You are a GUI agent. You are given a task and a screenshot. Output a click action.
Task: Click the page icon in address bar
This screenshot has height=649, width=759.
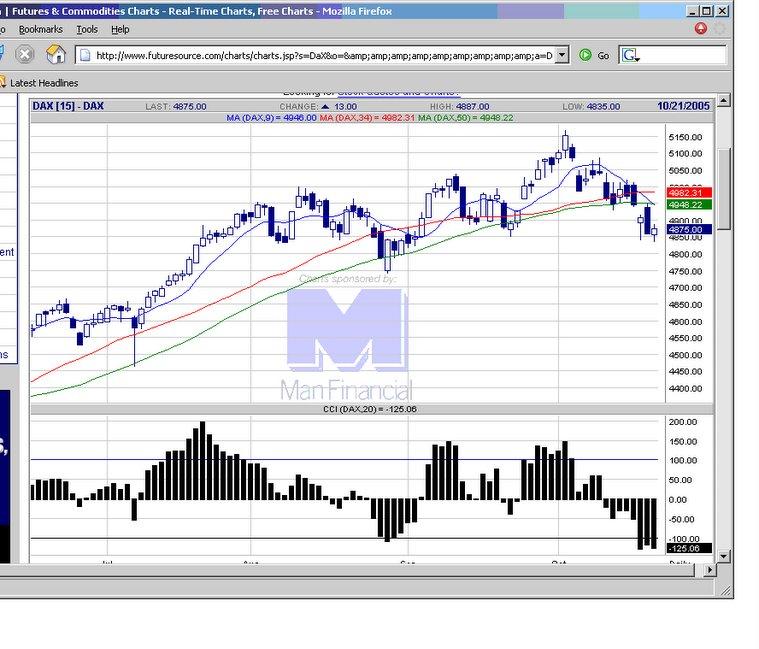[x=85, y=55]
